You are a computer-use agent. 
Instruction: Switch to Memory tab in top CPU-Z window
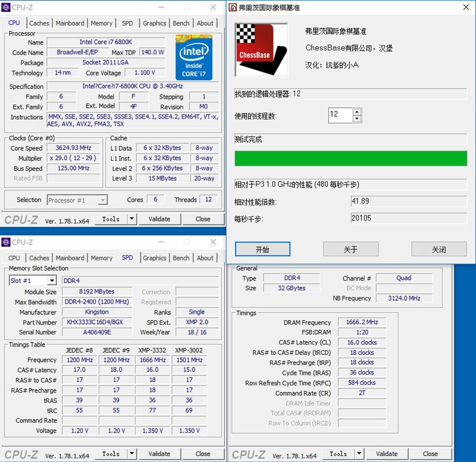[101, 23]
